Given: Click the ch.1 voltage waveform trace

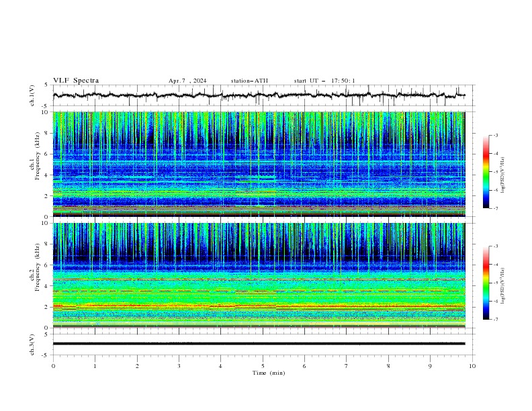Looking at the screenshot, I should point(259,95).
